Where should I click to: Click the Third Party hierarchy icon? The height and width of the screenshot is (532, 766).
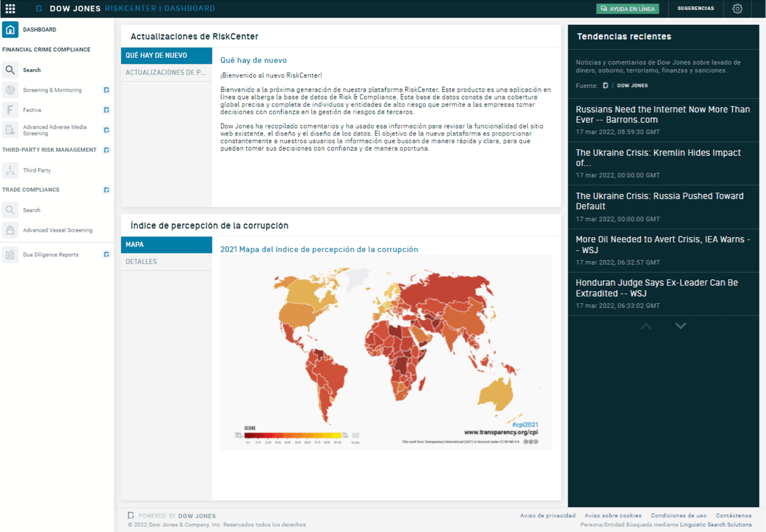[x=10, y=170]
